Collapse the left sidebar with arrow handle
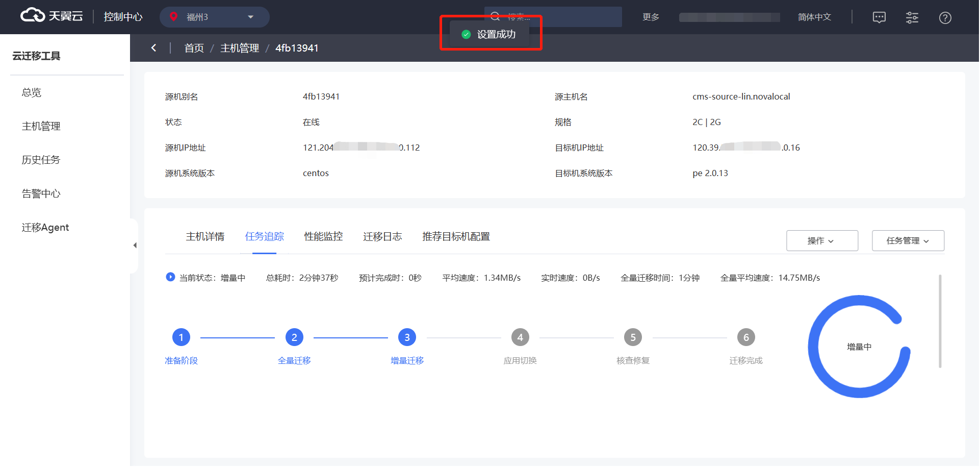The height and width of the screenshot is (467, 980). pos(135,245)
